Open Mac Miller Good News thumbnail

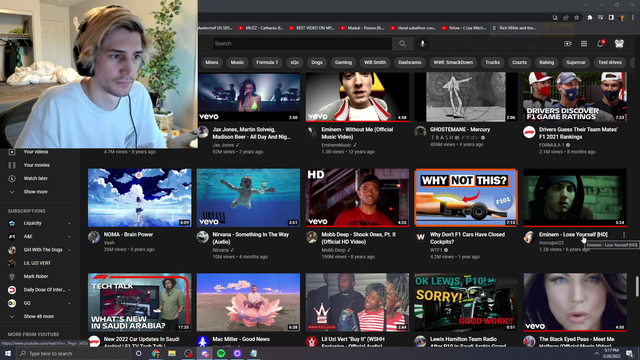tap(248, 302)
